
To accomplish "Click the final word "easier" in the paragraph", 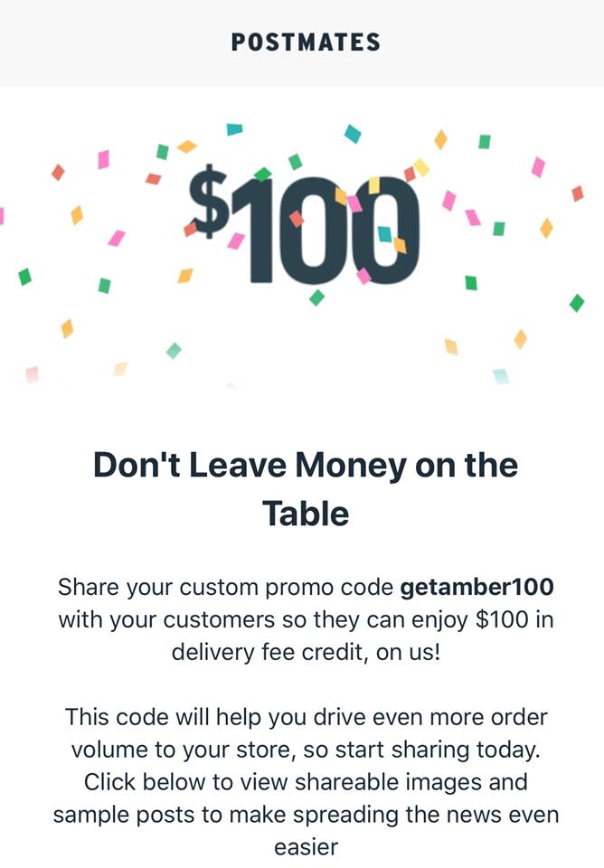I will click(306, 846).
